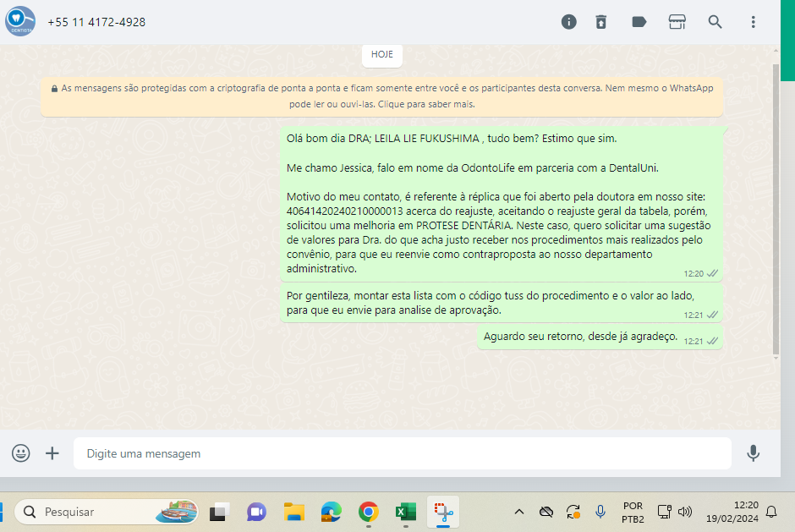Click the plus attach button
This screenshot has height=532, width=795.
(x=52, y=452)
